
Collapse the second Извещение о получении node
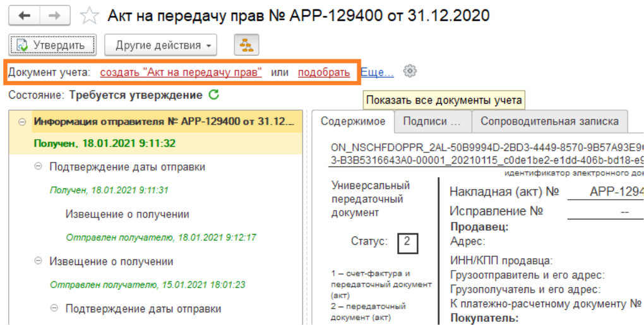pos(37,261)
